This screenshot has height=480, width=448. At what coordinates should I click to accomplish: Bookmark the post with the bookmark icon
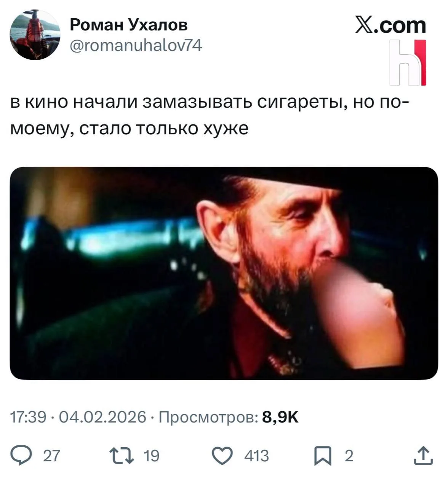pos(323,456)
